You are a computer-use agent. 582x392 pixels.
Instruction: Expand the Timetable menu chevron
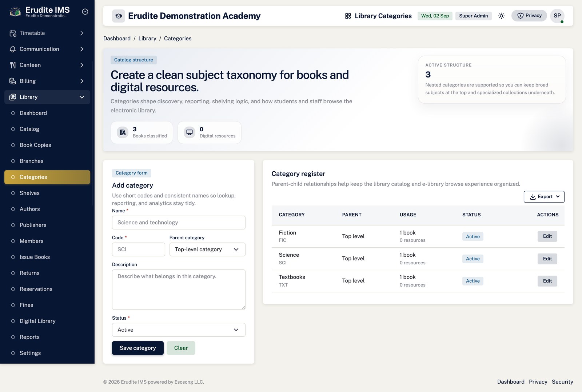pos(82,33)
